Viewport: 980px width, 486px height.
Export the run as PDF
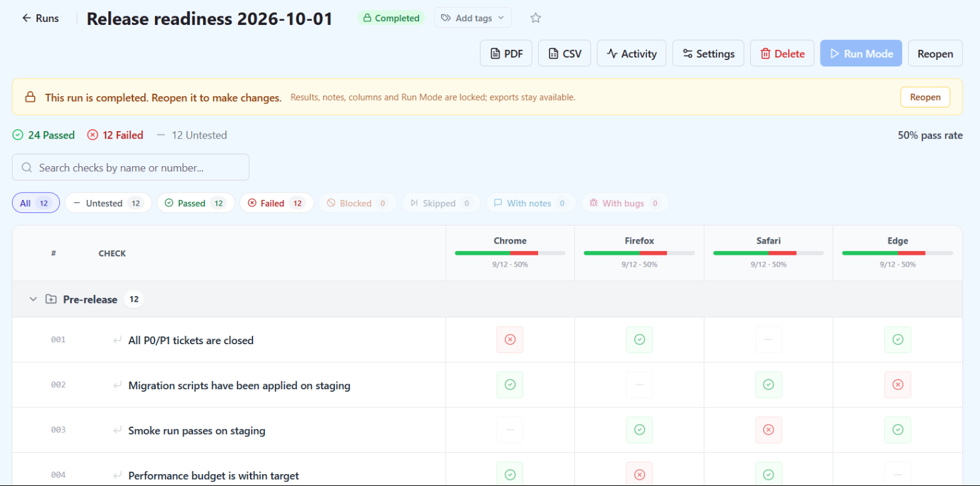(506, 53)
